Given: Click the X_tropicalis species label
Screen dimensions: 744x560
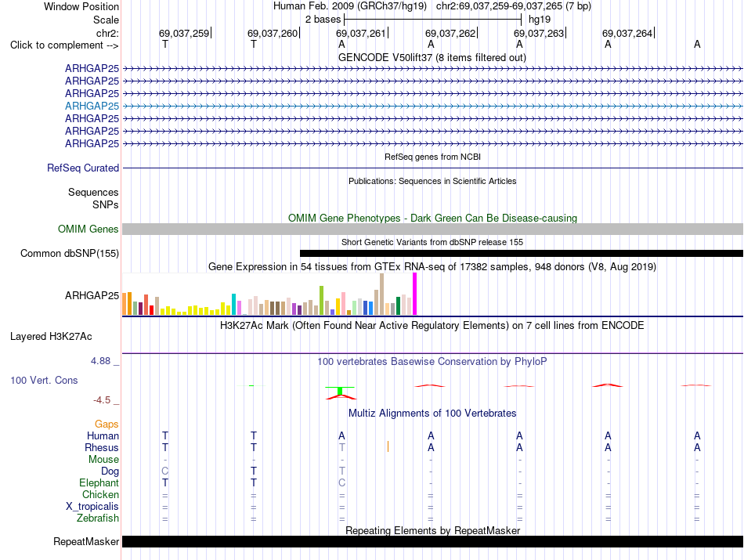Looking at the screenshot, I should click(x=92, y=507).
